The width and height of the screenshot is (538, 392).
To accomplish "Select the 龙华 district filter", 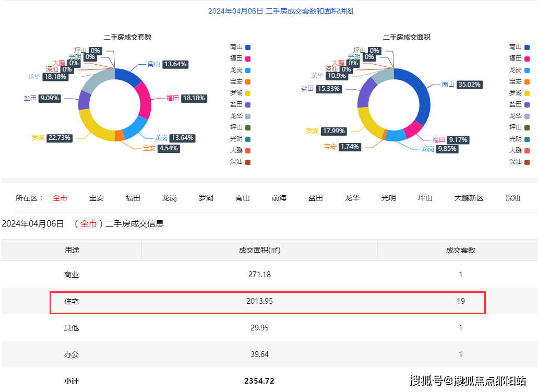I will 352,198.
